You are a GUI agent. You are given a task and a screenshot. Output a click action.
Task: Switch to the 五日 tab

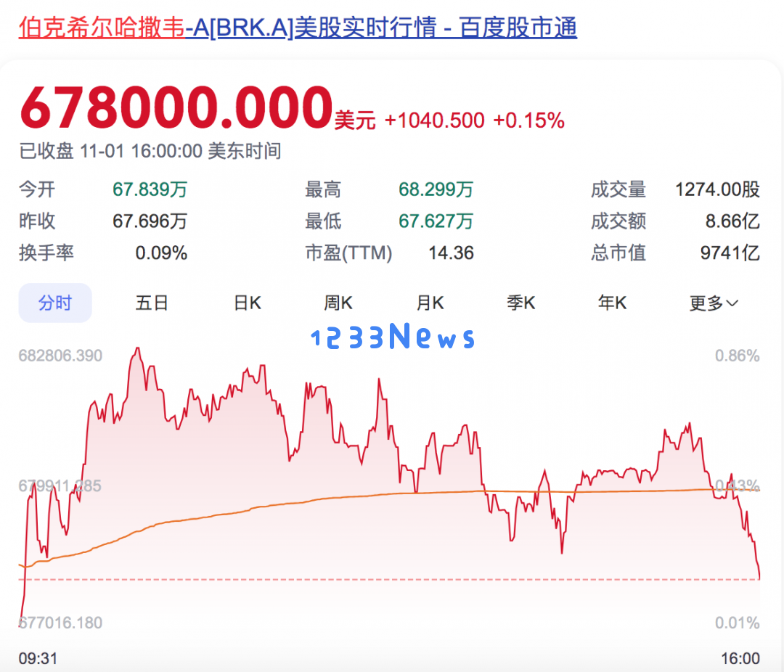click(x=152, y=303)
